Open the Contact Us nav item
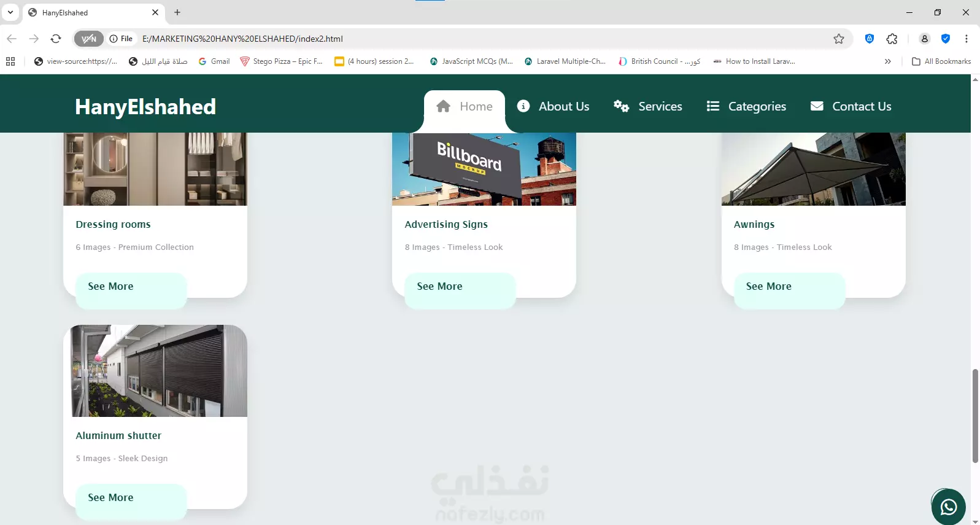This screenshot has width=980, height=525. click(x=851, y=106)
